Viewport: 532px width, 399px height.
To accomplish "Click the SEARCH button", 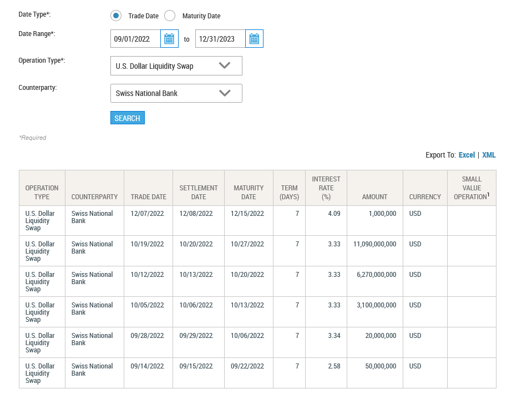I will click(128, 118).
